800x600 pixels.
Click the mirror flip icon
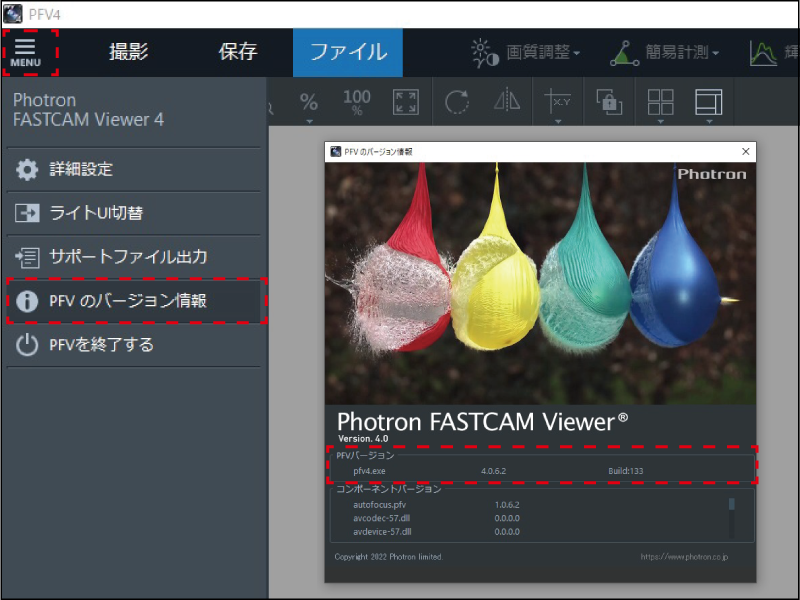pos(507,100)
